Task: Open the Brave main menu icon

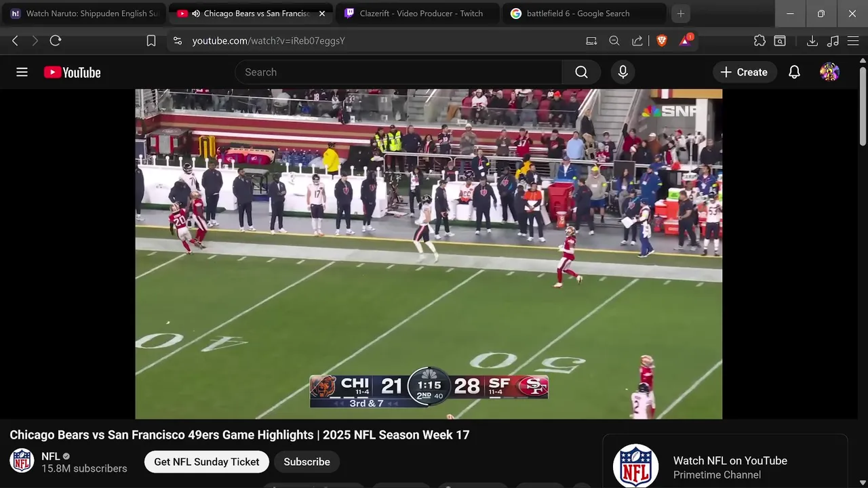Action: pyautogui.click(x=853, y=41)
